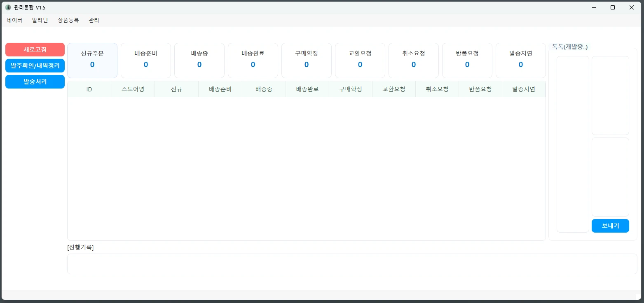Click the message input box above 보내기
Image resolution: width=644 pixels, height=303 pixels.
click(x=610, y=177)
